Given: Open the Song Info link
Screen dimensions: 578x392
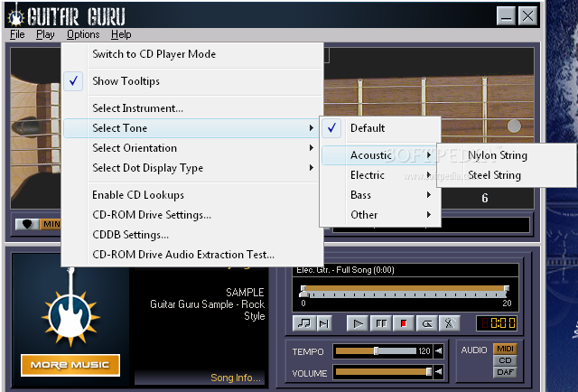Looking at the screenshot, I should [235, 378].
